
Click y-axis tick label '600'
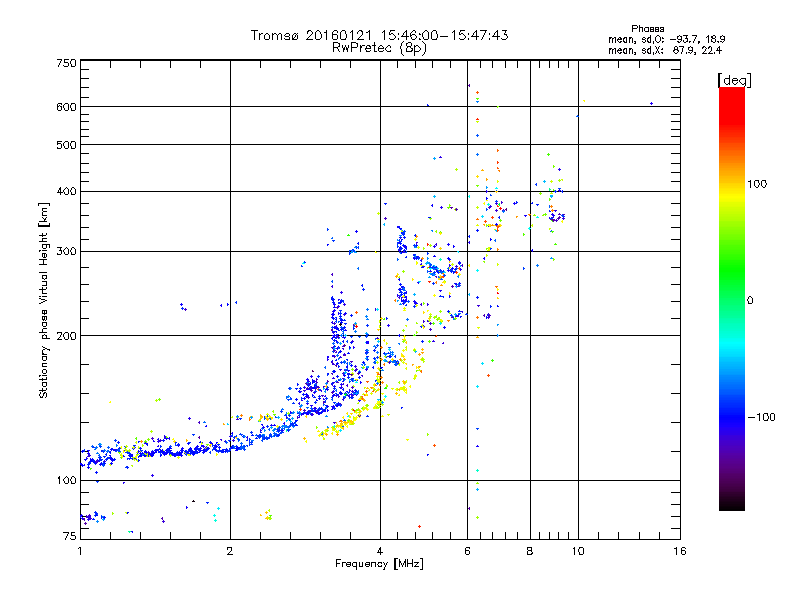(66, 107)
